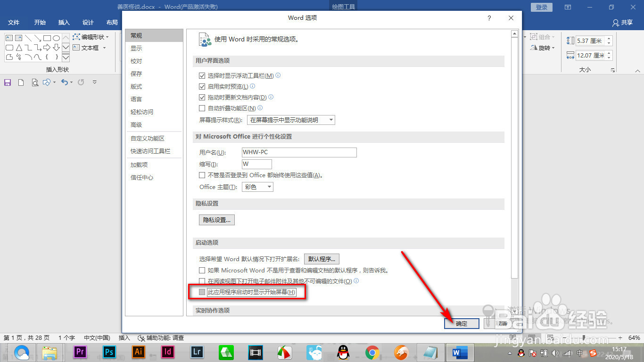Viewport: 644px width, 362px height.
Task: Select 显示 in Word Options sidebar
Action: [154, 49]
